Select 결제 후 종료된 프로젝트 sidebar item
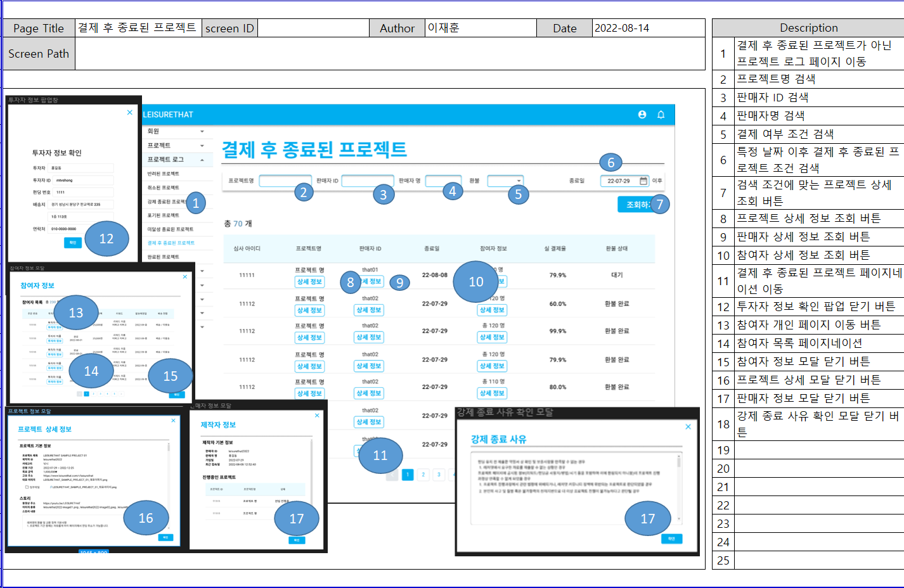The height and width of the screenshot is (588, 904). pyautogui.click(x=171, y=243)
